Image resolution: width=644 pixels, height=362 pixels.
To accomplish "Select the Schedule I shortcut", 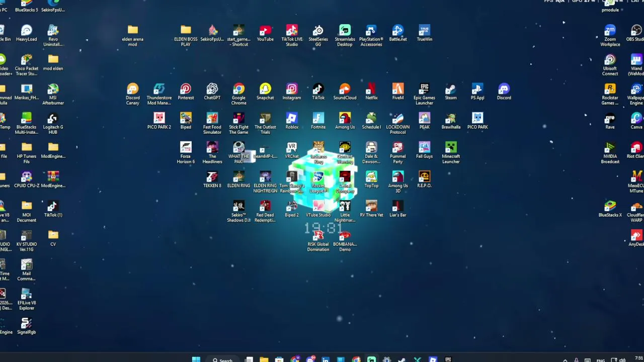I will click(371, 121).
